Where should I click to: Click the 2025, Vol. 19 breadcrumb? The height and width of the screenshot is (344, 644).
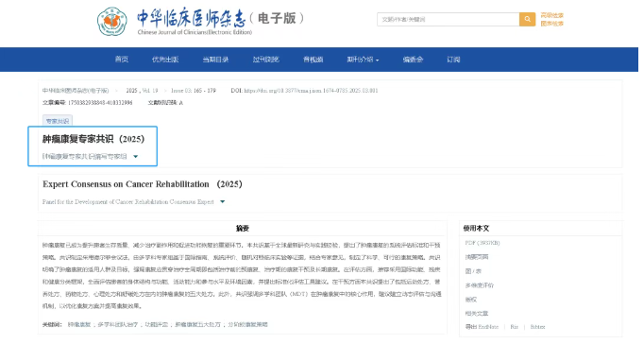[x=142, y=91]
